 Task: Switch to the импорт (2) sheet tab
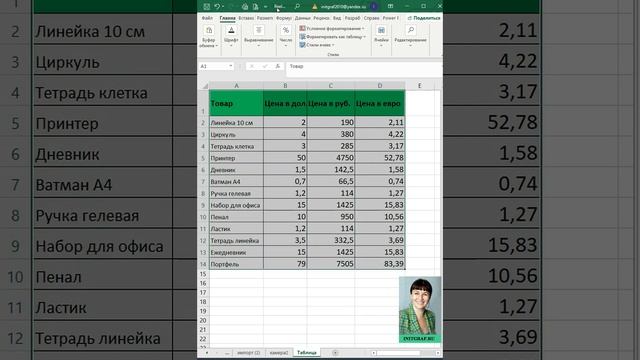[248, 353]
